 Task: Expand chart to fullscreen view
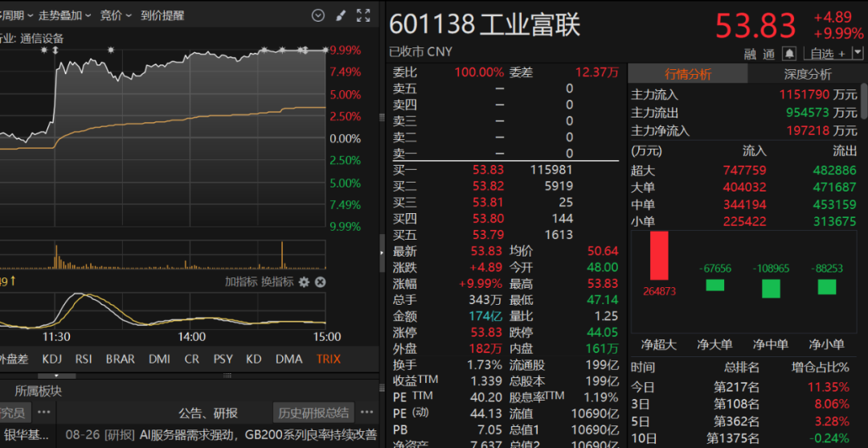(363, 15)
